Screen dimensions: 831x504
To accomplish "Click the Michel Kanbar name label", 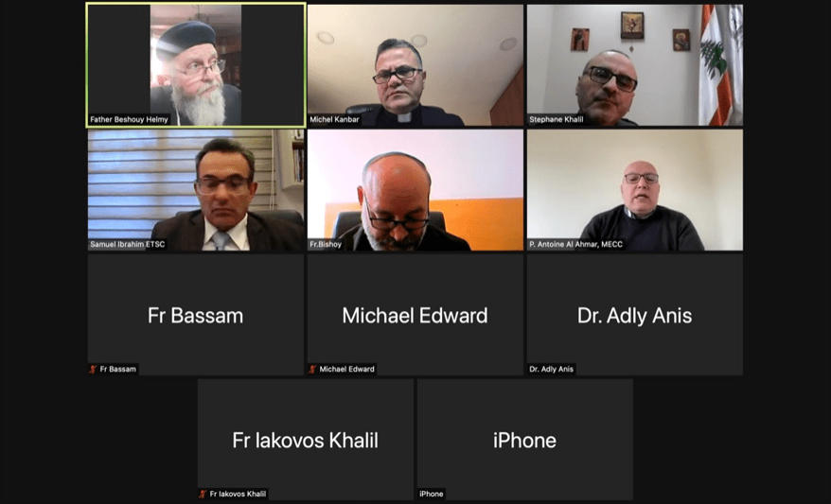I will (334, 120).
